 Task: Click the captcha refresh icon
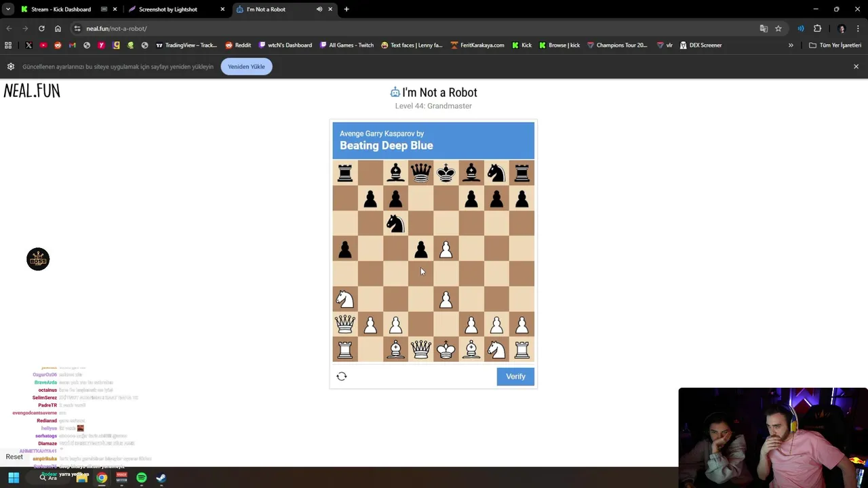342,376
